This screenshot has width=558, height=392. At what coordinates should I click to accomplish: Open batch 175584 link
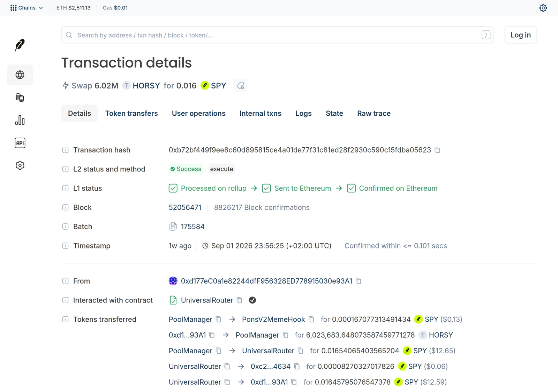(193, 226)
